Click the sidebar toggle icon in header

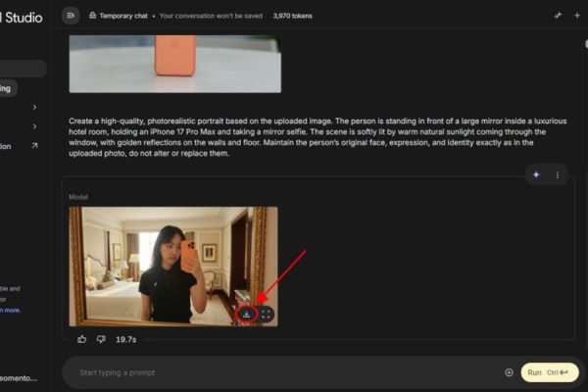70,16
